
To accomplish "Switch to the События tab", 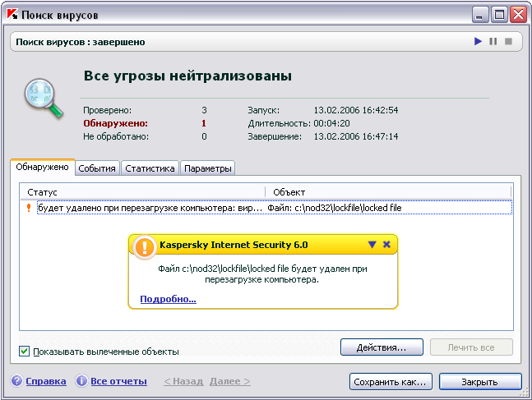I will pyautogui.click(x=97, y=168).
